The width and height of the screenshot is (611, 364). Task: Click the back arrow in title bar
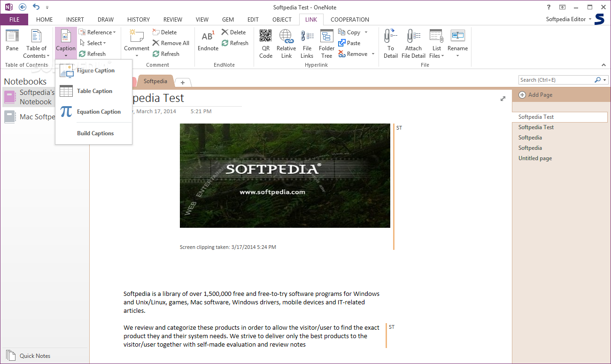coord(23,7)
